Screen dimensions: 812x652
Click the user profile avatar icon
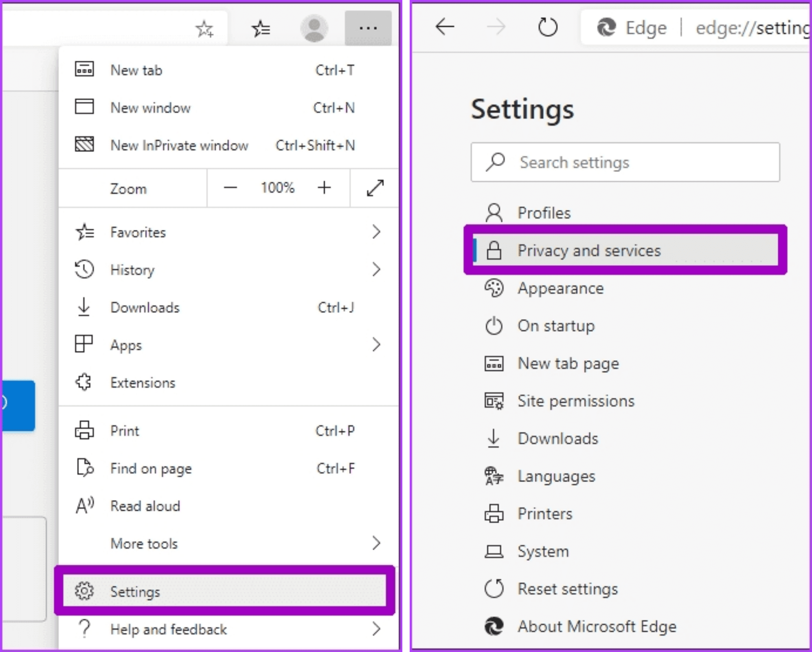[314, 28]
